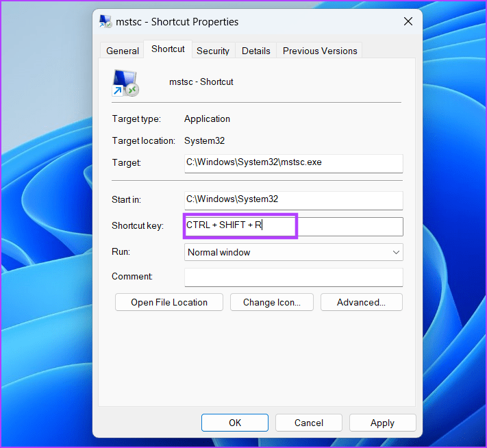Image resolution: width=487 pixels, height=448 pixels.
Task: Switch to the General tab
Action: (123, 51)
